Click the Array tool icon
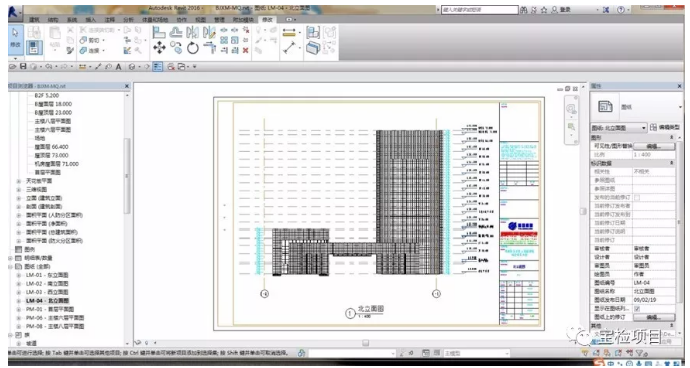This screenshot has height=368, width=690. coord(224,40)
